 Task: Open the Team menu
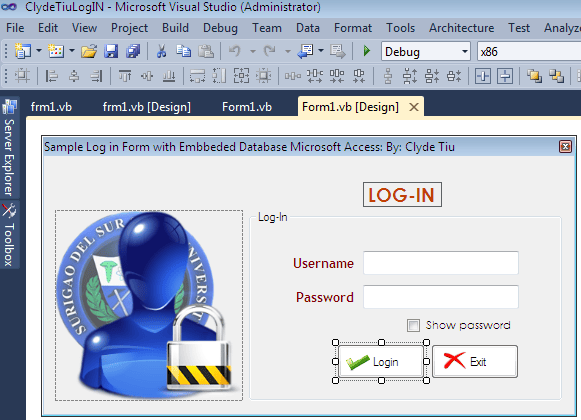[267, 28]
